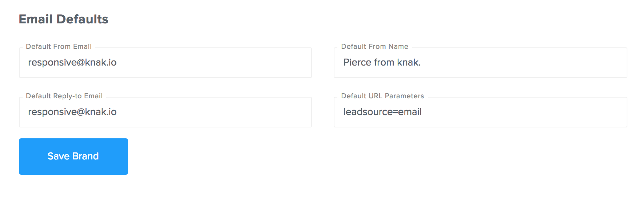This screenshot has height=203, width=644.
Task: Click the Save Brand button
Action: [x=73, y=156]
